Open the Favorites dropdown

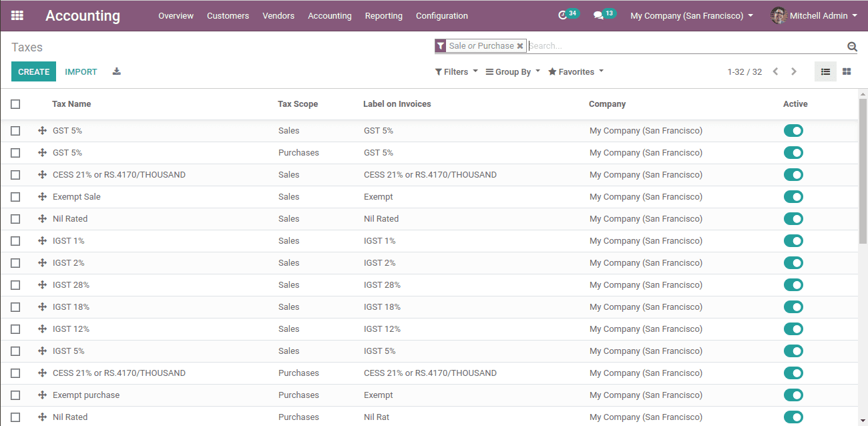click(576, 71)
